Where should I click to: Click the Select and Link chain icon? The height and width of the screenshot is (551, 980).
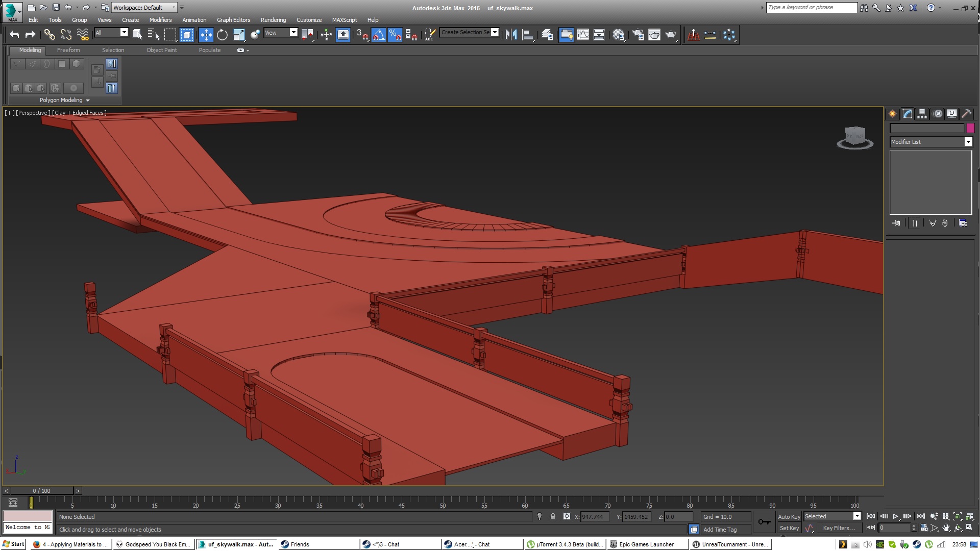pos(49,35)
